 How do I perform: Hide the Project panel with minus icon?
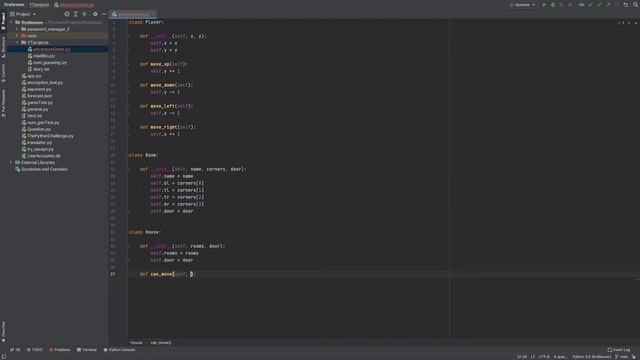pos(104,14)
